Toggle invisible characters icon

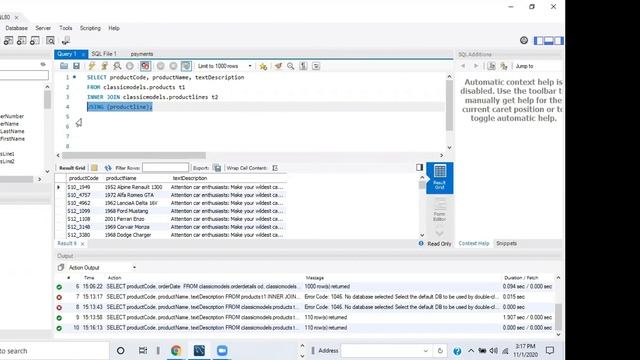[x=303, y=66]
